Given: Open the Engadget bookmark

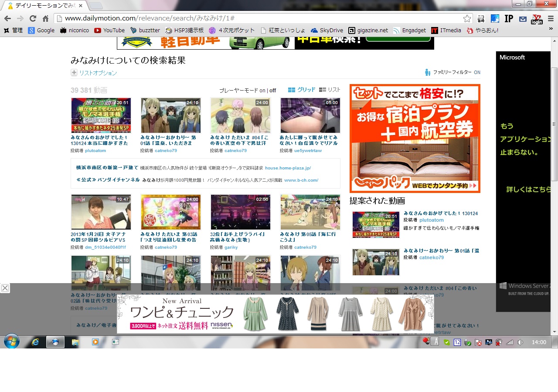Looking at the screenshot, I should coord(409,30).
